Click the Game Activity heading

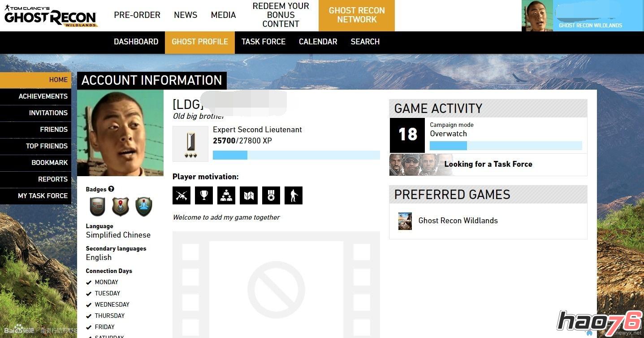438,108
